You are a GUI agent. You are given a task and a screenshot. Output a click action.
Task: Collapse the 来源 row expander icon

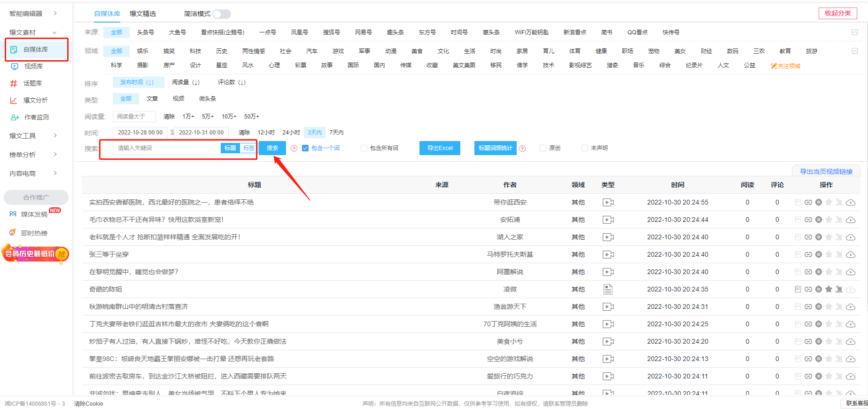855,32
